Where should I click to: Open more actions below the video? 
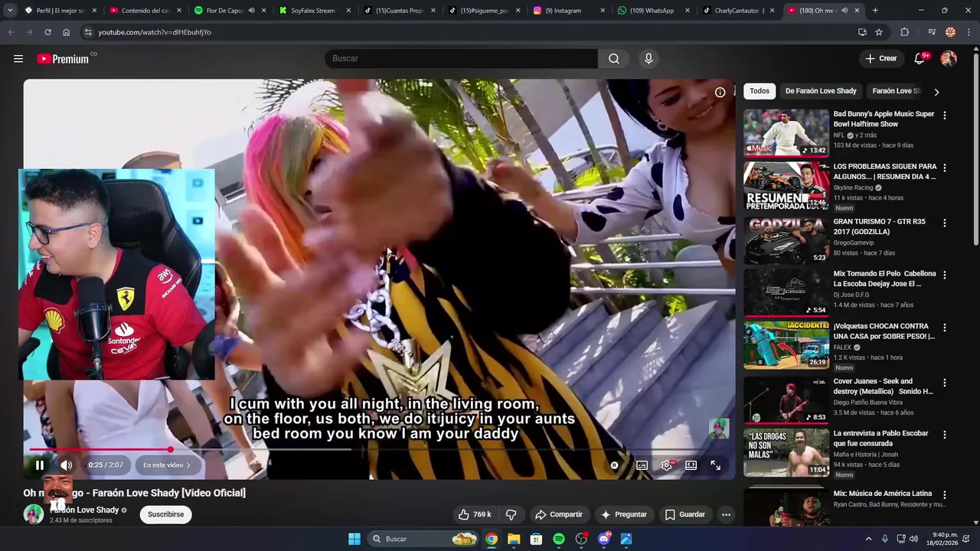(x=726, y=514)
